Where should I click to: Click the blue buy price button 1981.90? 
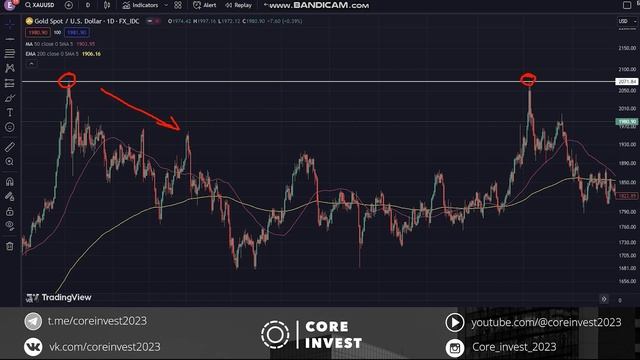[77, 32]
